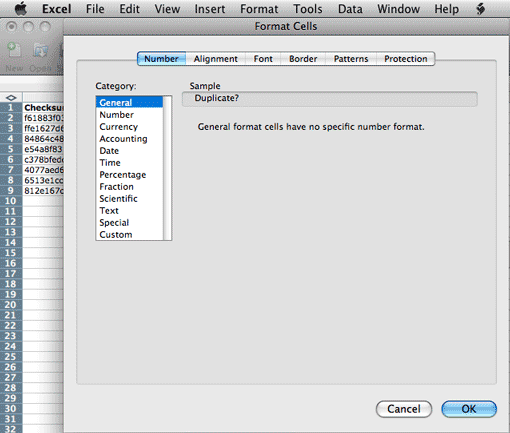Confirm with the OK button
510x433 pixels.
click(469, 409)
